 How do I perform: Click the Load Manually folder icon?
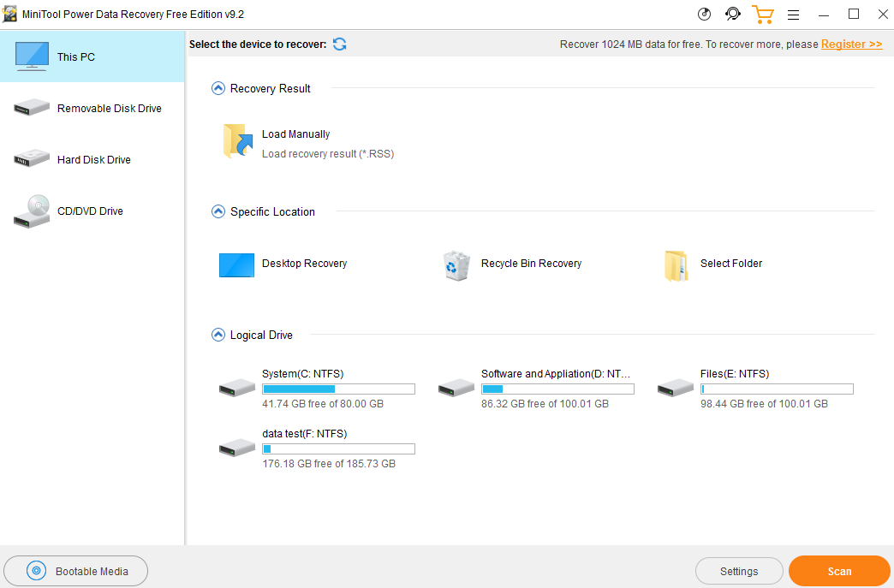pyautogui.click(x=238, y=140)
